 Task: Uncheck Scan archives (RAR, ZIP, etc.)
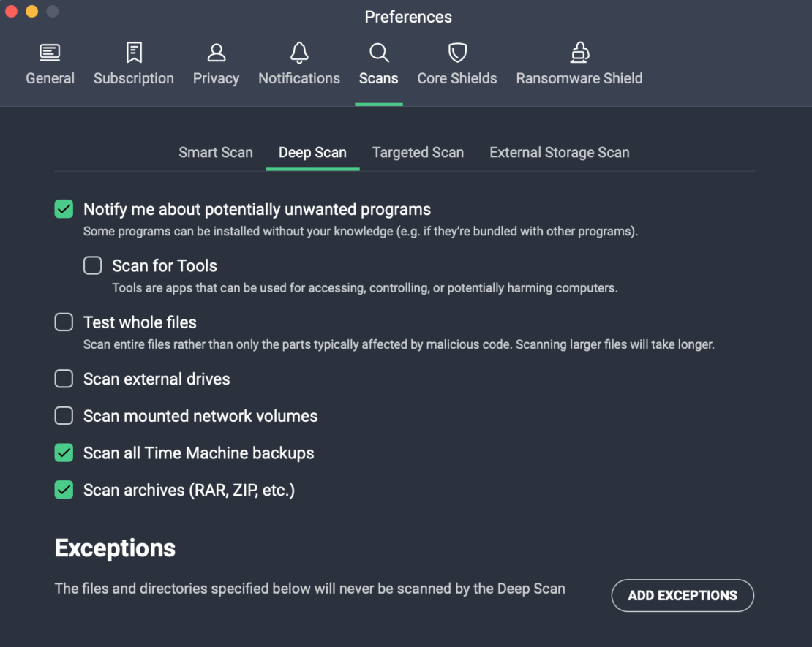click(64, 490)
